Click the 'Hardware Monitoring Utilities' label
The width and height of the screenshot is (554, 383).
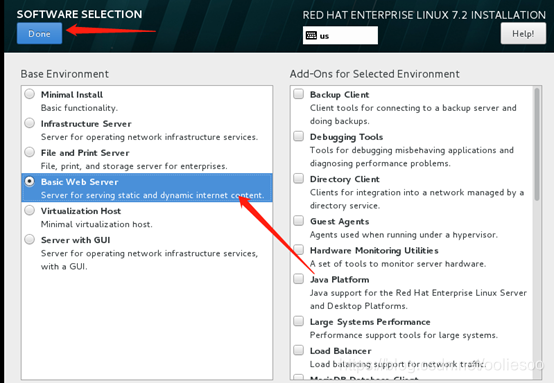click(374, 251)
